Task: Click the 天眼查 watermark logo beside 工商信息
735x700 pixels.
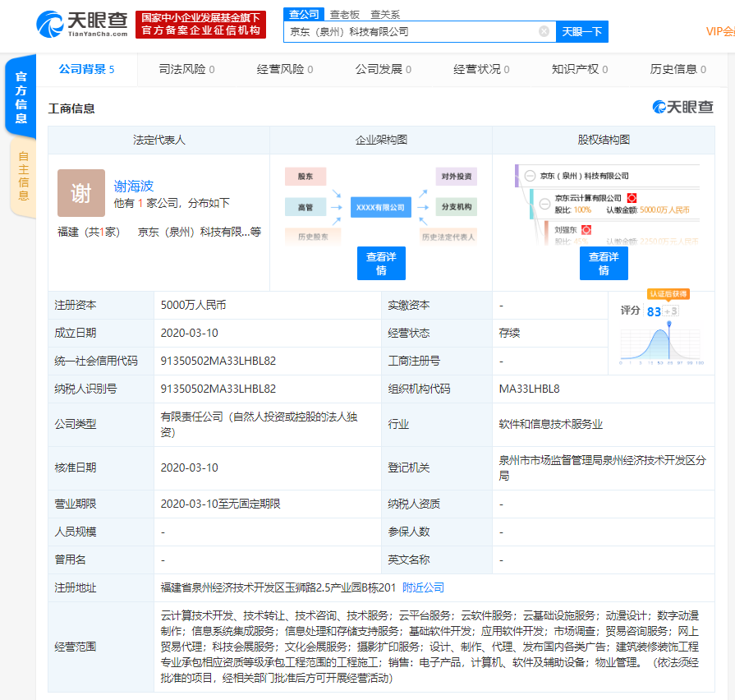Action: tap(682, 107)
